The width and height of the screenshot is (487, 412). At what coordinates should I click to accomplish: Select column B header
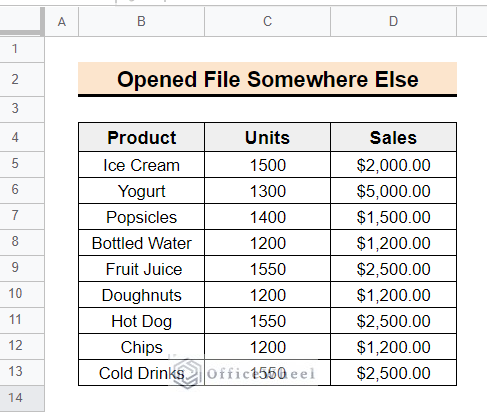[x=141, y=21]
